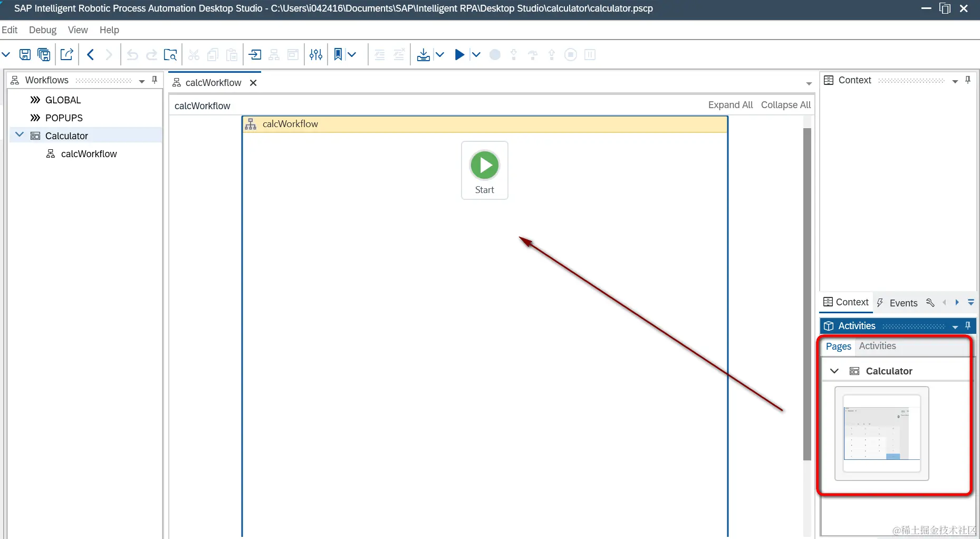Screen dimensions: 980x539
Task: Toggle the Context panel pin
Action: point(968,80)
